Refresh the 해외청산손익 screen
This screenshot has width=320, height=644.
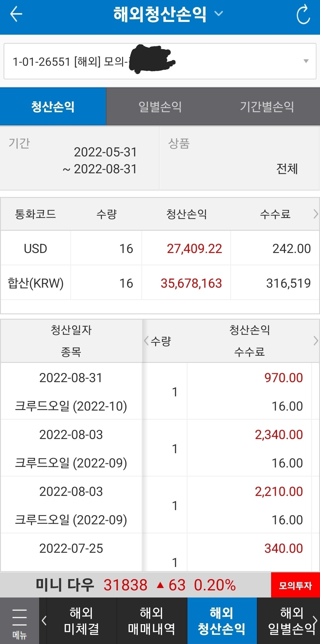303,14
